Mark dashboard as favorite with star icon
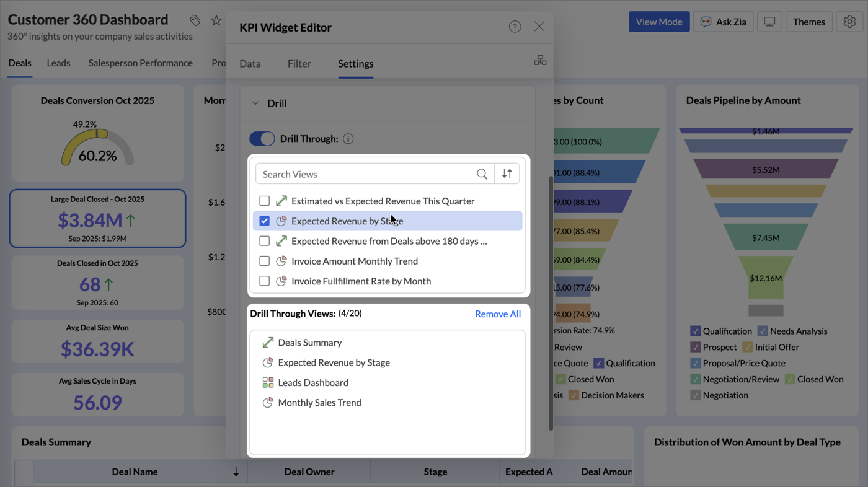The image size is (868, 487). pyautogui.click(x=216, y=20)
